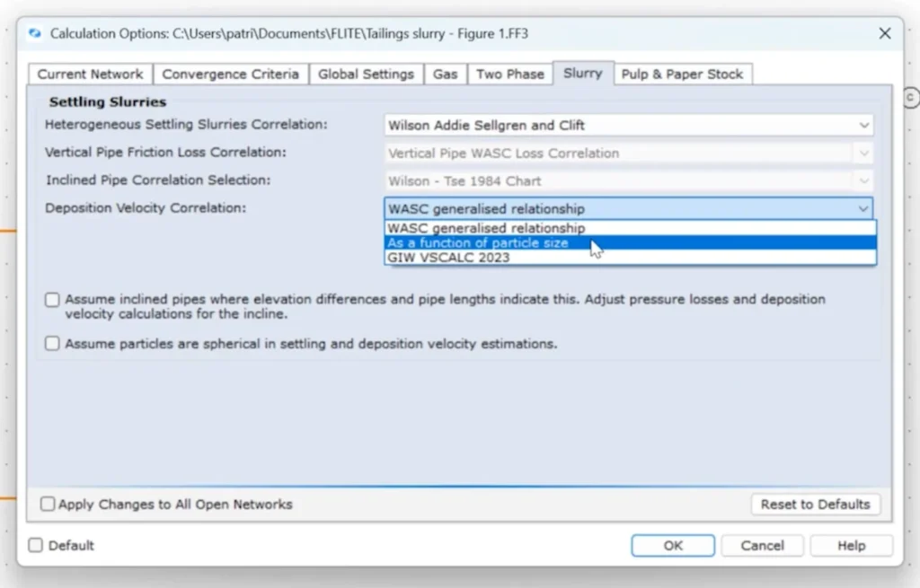Image resolution: width=920 pixels, height=588 pixels.
Task: Select 'As a function of particle size'
Action: pyautogui.click(x=478, y=243)
